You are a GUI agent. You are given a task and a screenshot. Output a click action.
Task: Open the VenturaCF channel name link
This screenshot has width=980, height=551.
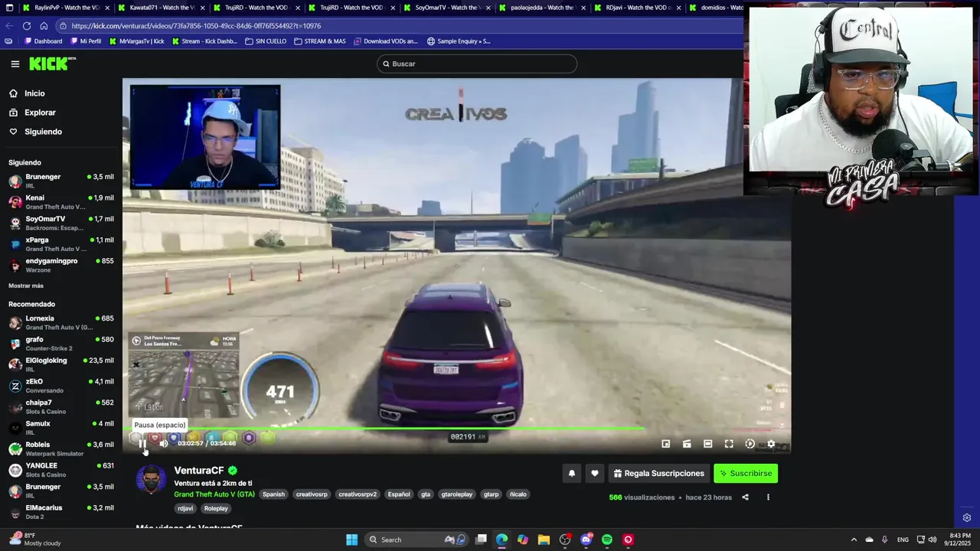pos(199,471)
